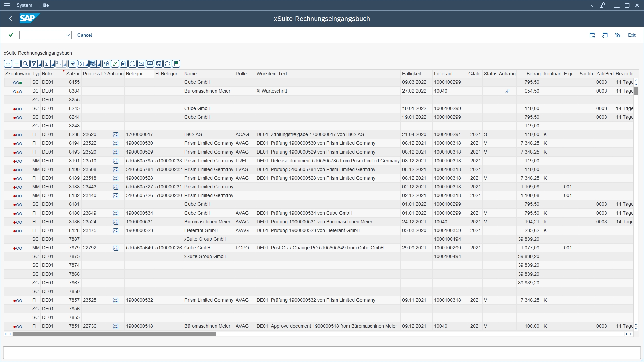
Task: Click the Sort ascending toolbar icon
Action: pos(8,64)
